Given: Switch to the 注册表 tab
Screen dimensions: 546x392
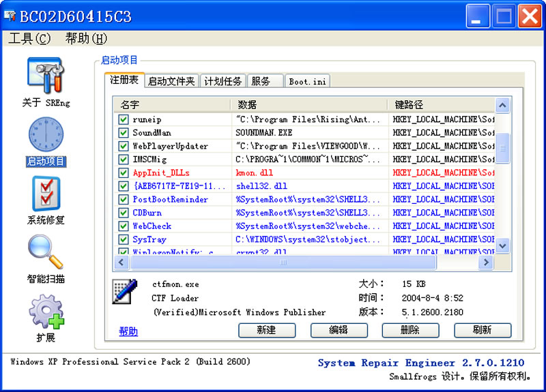Looking at the screenshot, I should 124,80.
